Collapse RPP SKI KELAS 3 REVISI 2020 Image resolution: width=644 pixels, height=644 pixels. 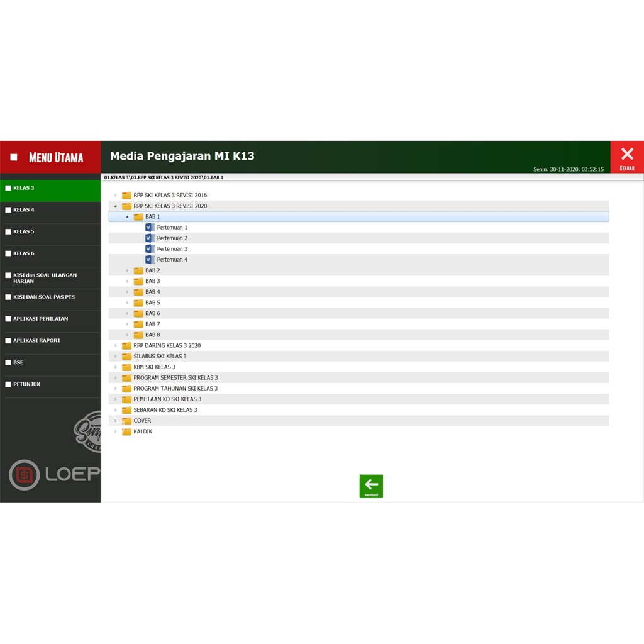pos(116,206)
